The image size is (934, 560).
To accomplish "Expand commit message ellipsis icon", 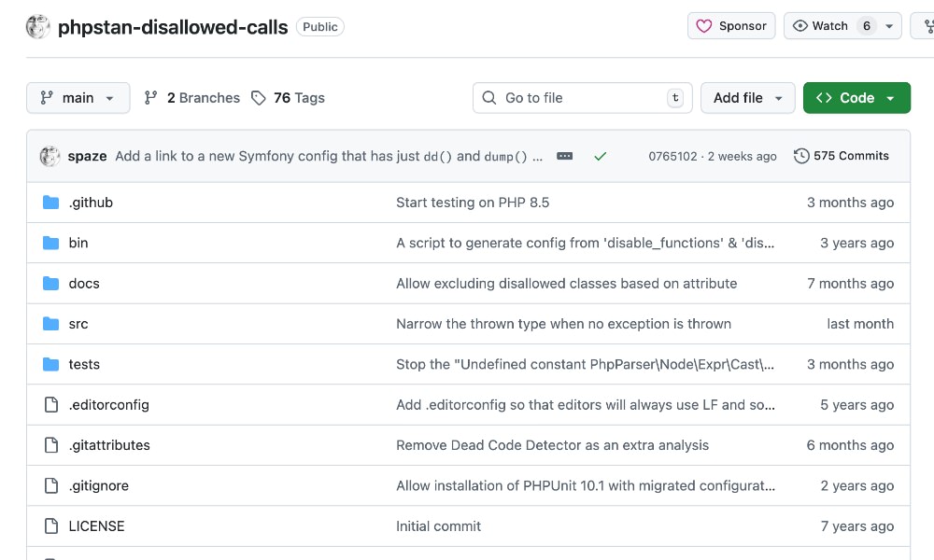I will 564,156.
